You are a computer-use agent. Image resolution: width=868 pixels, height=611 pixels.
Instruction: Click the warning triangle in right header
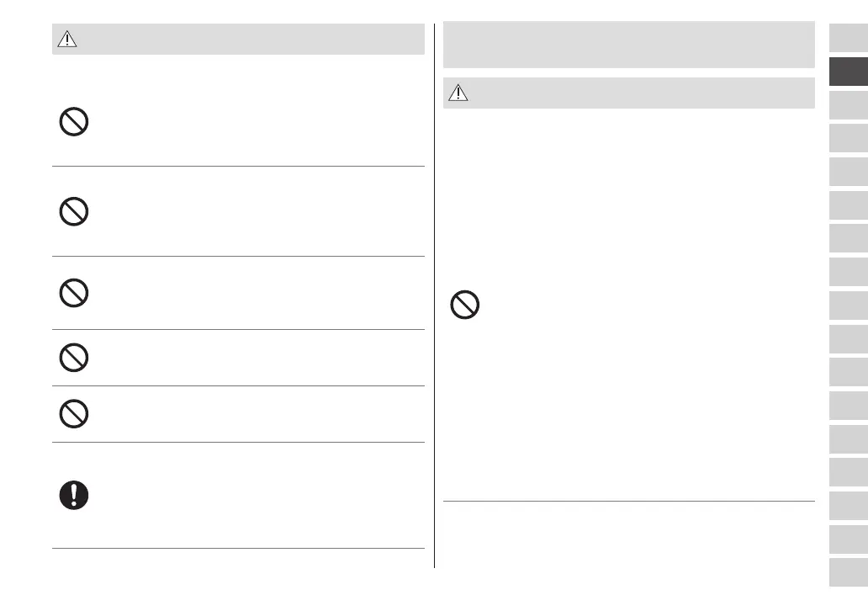pyautogui.click(x=457, y=93)
